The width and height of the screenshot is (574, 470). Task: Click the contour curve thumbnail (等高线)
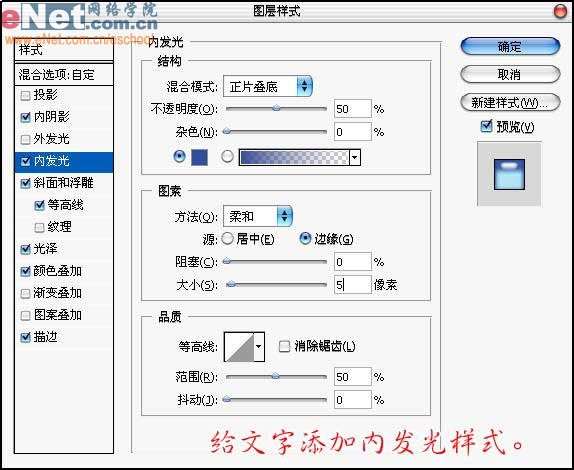[x=239, y=347]
